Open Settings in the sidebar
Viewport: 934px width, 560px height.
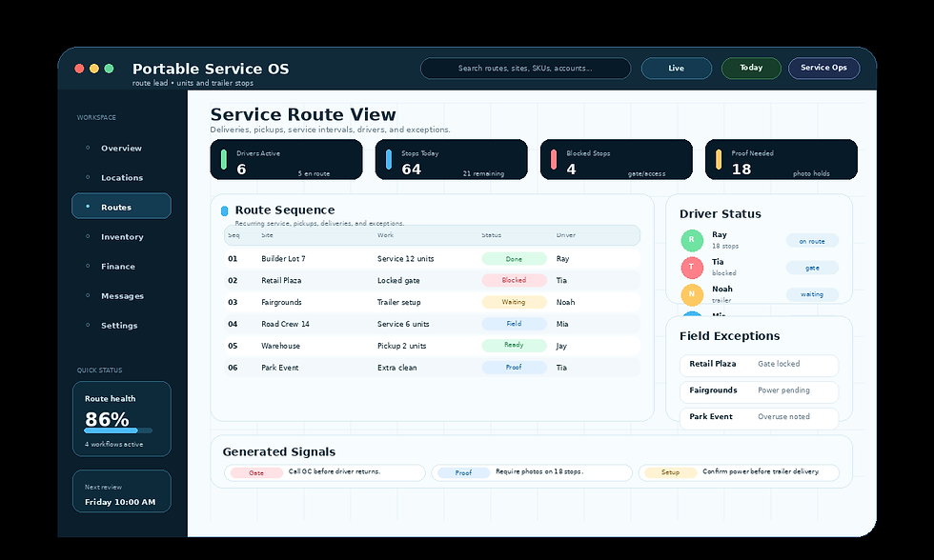tap(122, 325)
